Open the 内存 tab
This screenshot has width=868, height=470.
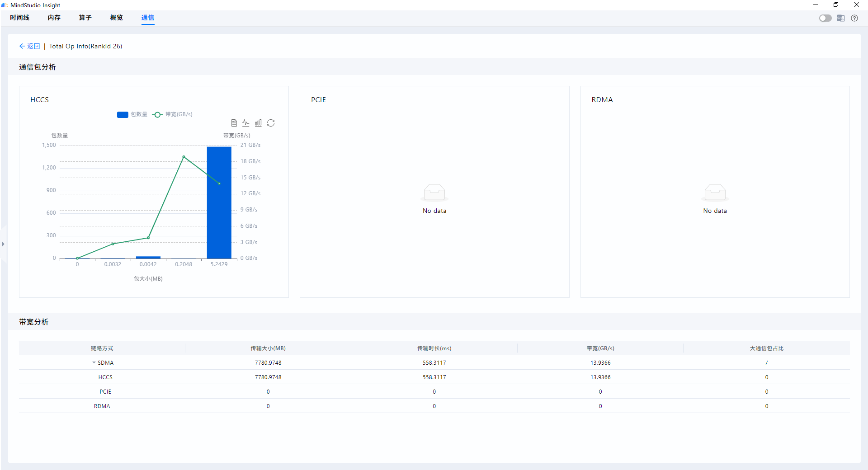click(x=54, y=18)
